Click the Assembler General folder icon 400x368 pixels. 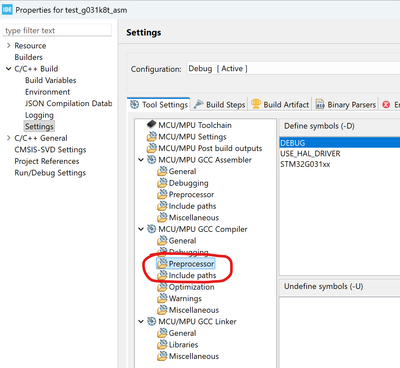tap(162, 171)
